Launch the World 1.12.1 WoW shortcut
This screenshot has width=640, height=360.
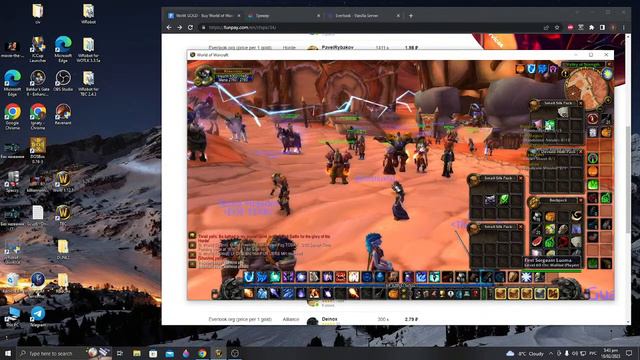click(x=63, y=182)
